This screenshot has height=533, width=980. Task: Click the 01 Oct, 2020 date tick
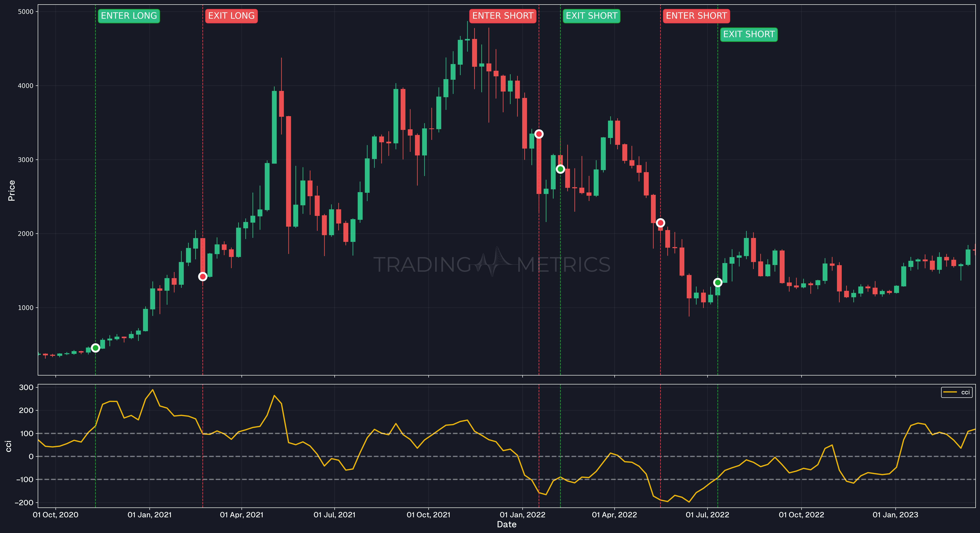[55, 515]
